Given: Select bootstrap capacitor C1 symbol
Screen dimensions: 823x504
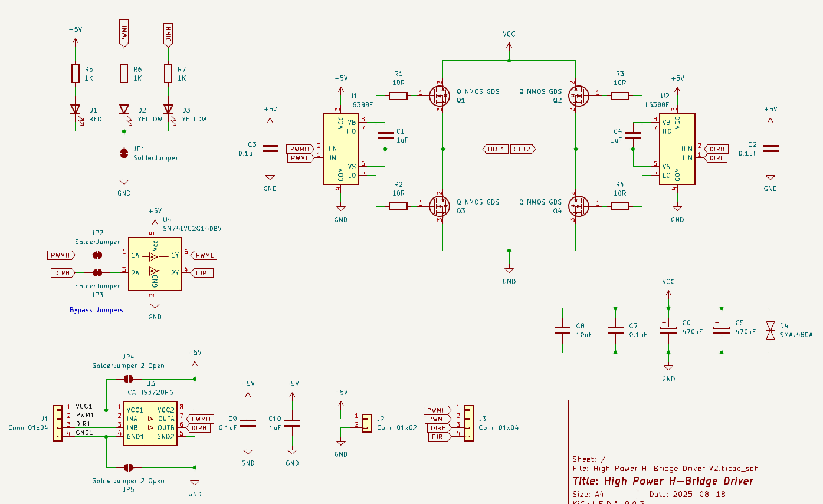Looking at the screenshot, I should pos(385,136).
